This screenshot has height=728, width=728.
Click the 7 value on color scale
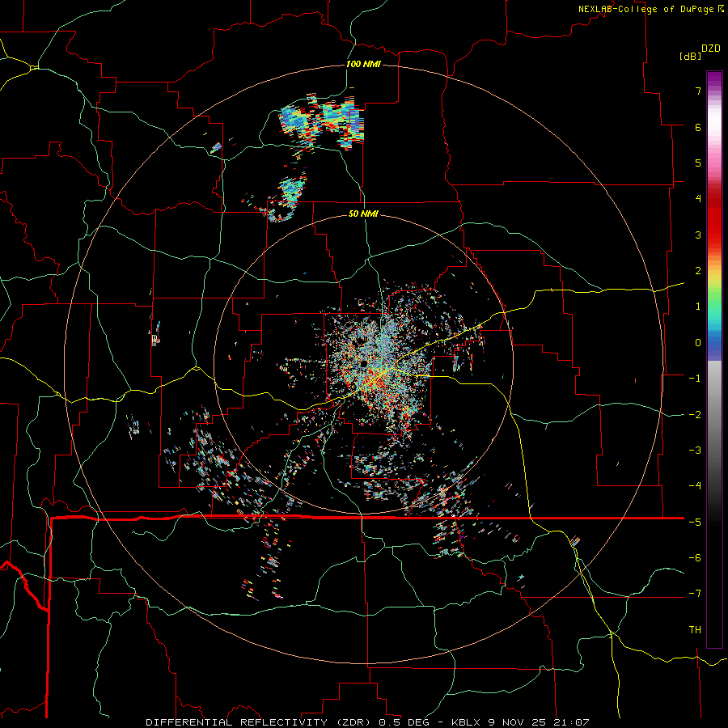pos(698,91)
